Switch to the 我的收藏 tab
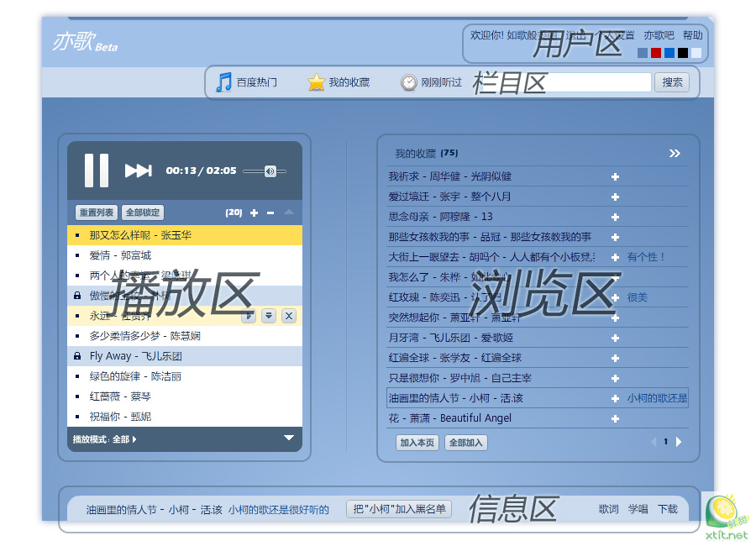 coord(339,82)
